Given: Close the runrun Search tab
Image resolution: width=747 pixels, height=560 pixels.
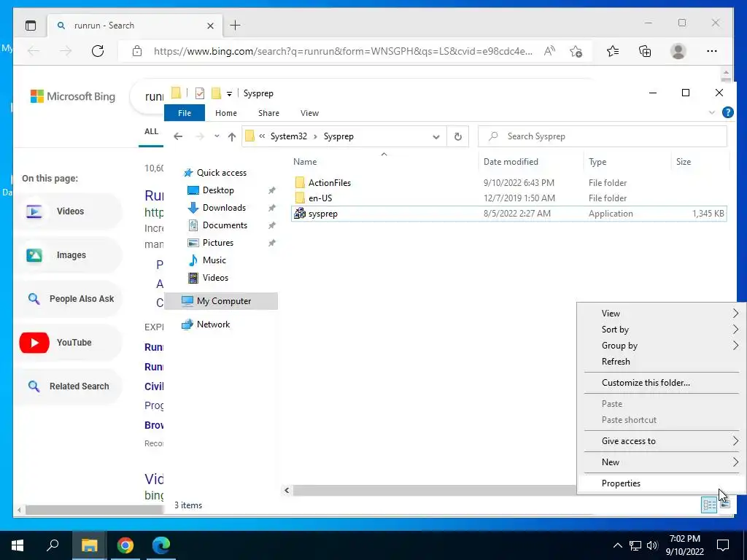Looking at the screenshot, I should [211, 26].
